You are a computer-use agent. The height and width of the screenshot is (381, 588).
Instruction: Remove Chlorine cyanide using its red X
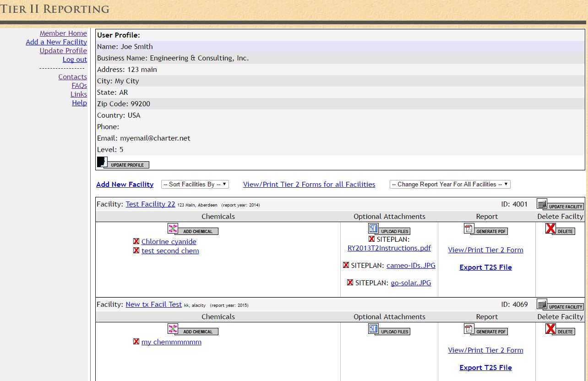pyautogui.click(x=136, y=241)
